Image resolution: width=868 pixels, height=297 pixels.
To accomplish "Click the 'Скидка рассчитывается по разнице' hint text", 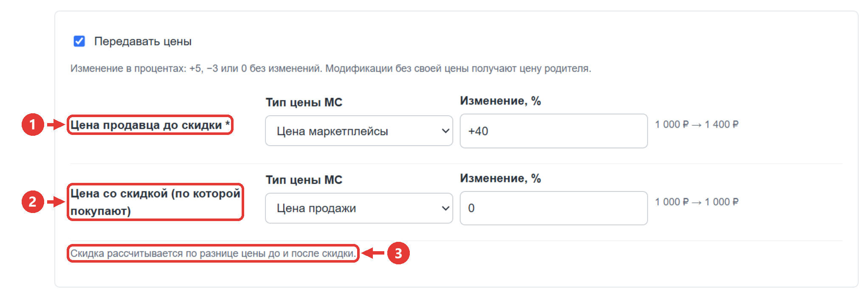I will coord(213,254).
